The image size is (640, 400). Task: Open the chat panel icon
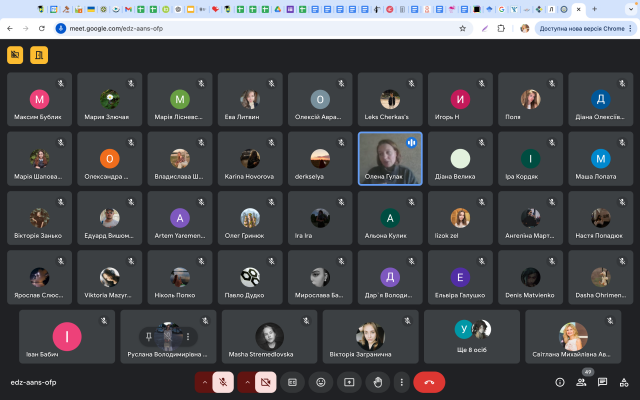[602, 382]
